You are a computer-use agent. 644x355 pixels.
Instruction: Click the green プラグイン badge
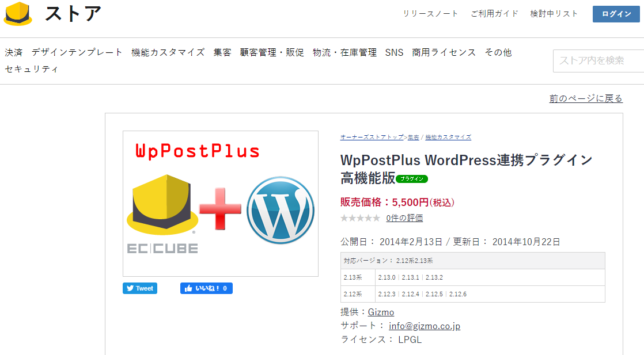coord(411,179)
